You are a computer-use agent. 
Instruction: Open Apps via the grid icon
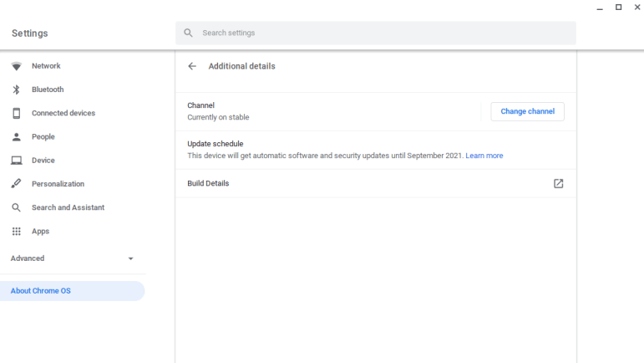17,231
